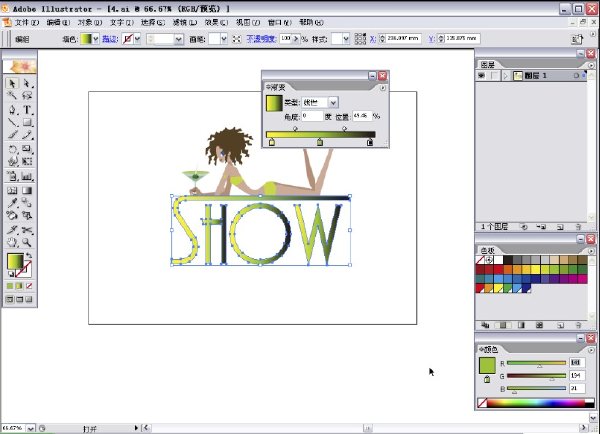Click the toolbox gradient fill box
This screenshot has width=600, height=434.
point(15,261)
